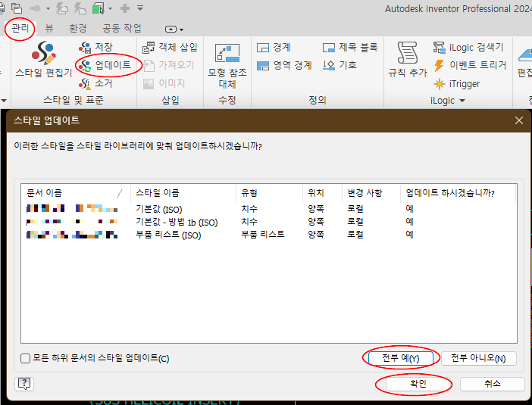The image size is (532, 405).
Task: Cancel with the 취소 button
Action: coord(493,384)
